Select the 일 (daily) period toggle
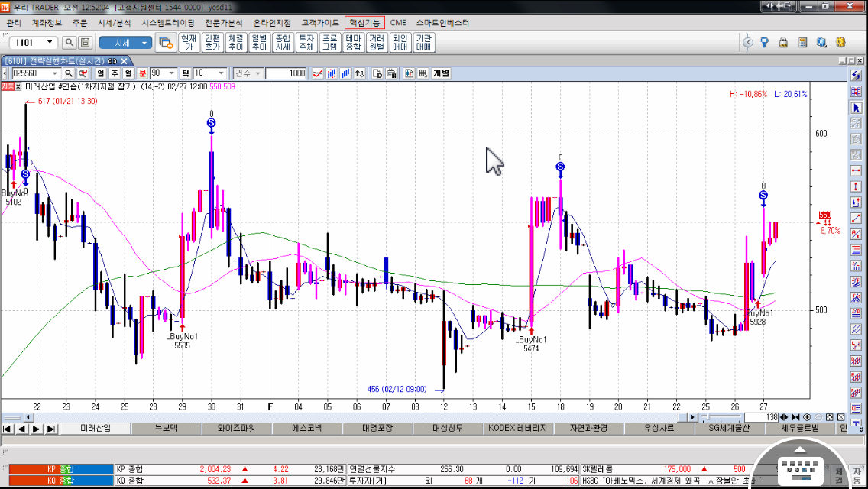The width and height of the screenshot is (868, 489). click(101, 73)
